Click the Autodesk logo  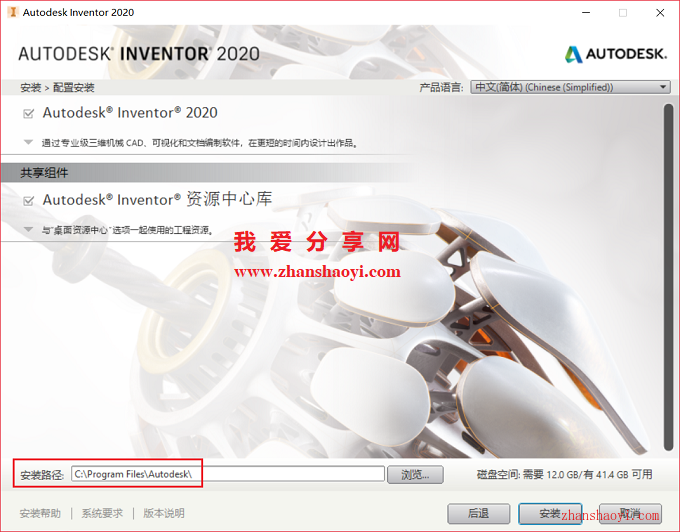click(x=615, y=54)
